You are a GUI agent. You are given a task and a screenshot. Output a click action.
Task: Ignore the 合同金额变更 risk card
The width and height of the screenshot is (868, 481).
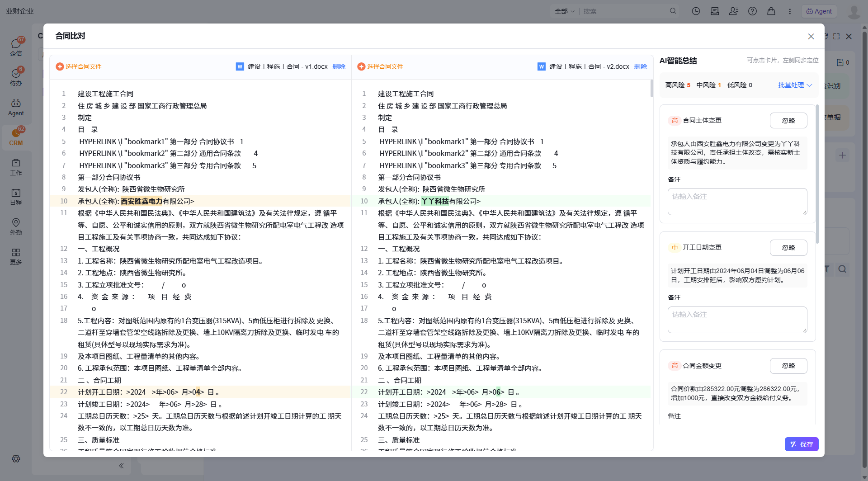pyautogui.click(x=788, y=366)
